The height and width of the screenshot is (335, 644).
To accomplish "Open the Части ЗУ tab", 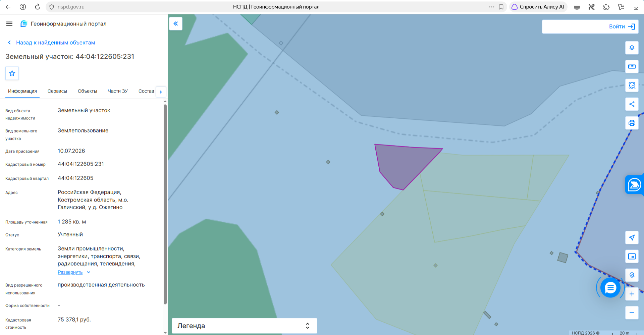I will (x=118, y=91).
